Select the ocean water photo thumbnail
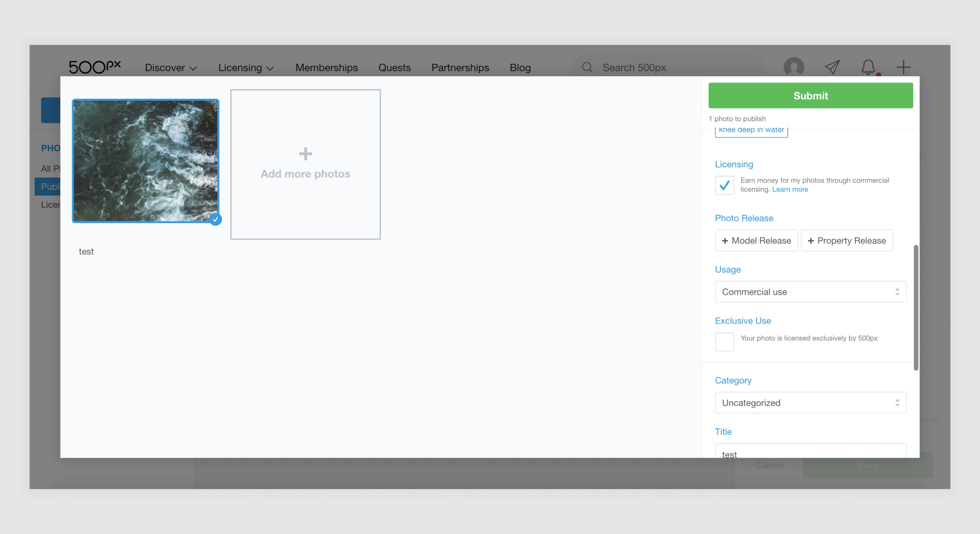 [145, 161]
